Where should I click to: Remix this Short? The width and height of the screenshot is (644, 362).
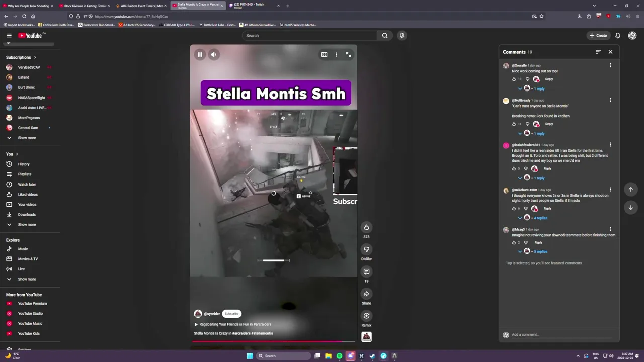point(366,316)
